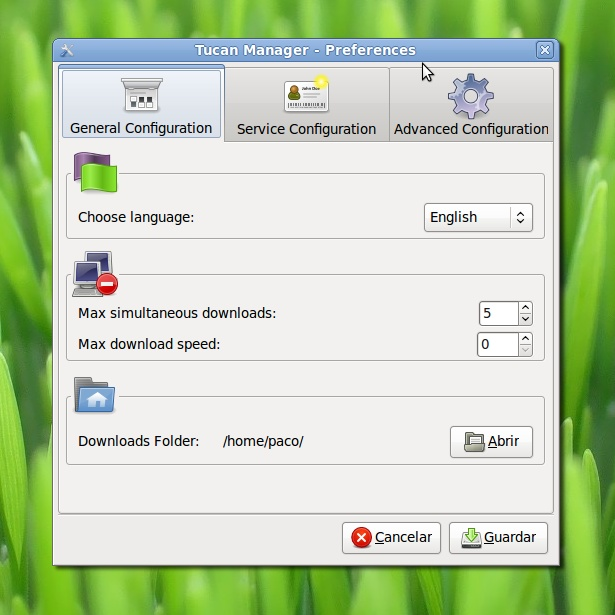Click the Abrir folder button
615x615 pixels.
[x=491, y=442]
